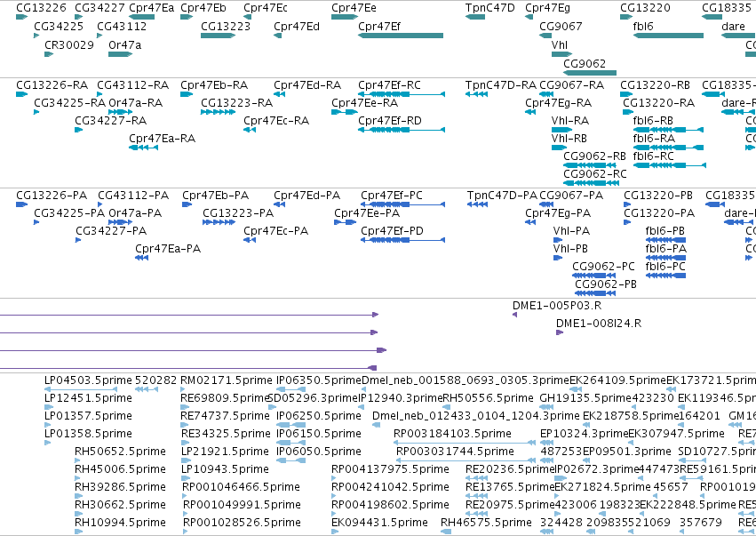Click the CR30029 gene label

(69, 44)
